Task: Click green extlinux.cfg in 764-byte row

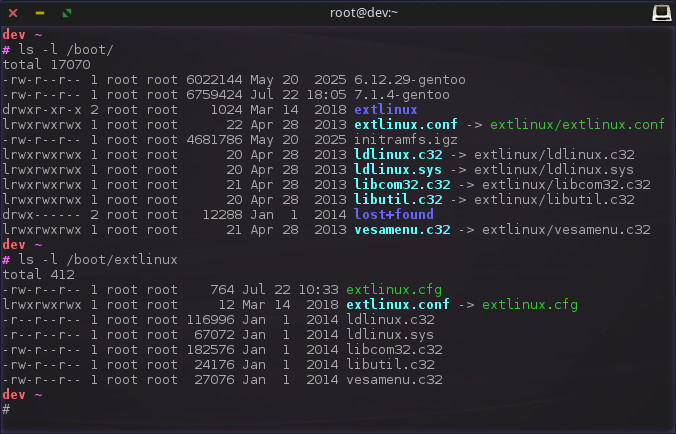Action: [x=394, y=290]
